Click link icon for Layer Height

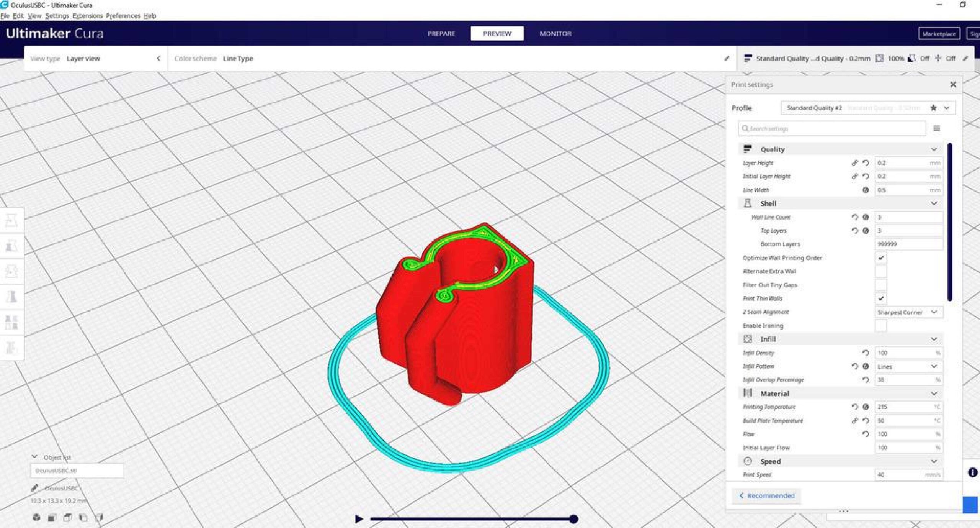coord(854,163)
